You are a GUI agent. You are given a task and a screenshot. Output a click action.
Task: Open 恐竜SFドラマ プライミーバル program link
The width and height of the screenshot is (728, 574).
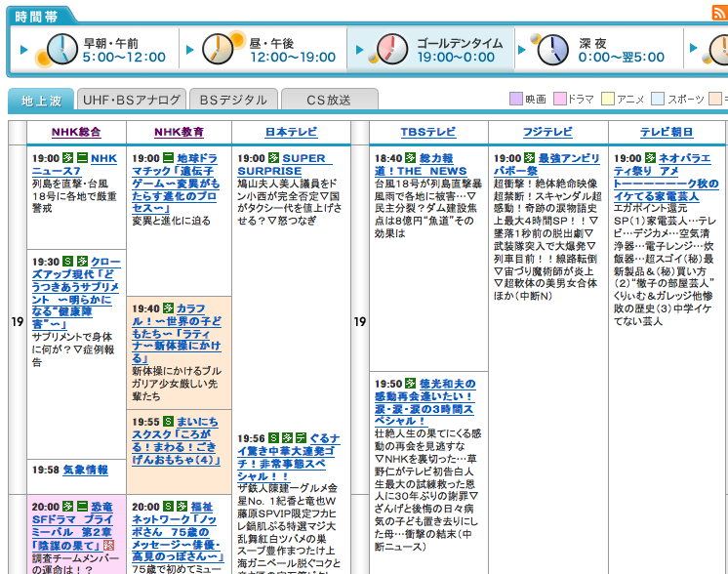73,526
